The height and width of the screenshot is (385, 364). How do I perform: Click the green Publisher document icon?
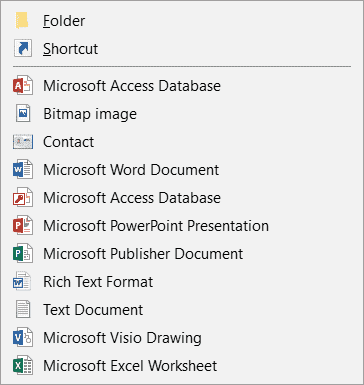pyautogui.click(x=23, y=254)
